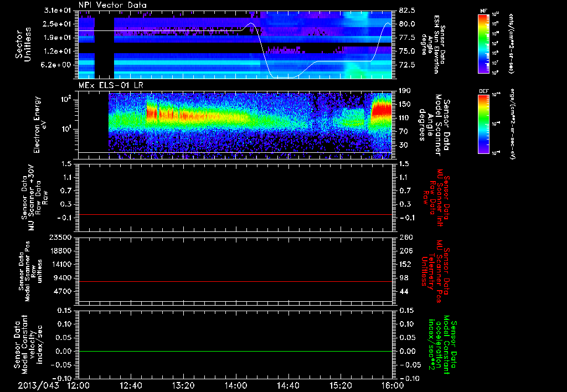The height and width of the screenshot is (392, 567).
Task: Click the '75.0' sun elevation tick label
Action: coord(407,51)
